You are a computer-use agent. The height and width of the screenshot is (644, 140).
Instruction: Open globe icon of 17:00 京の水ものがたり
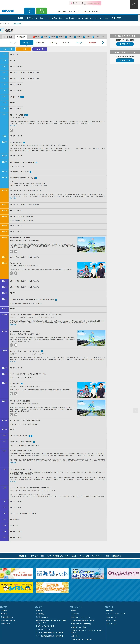point(11,251)
